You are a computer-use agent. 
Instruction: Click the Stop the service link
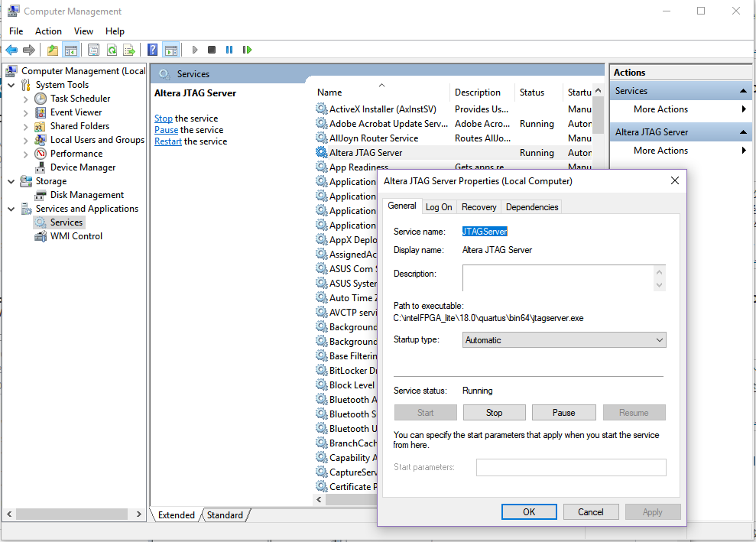tap(164, 118)
